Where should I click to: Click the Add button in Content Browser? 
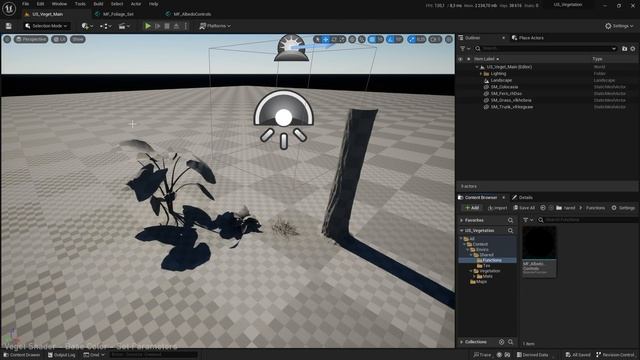coord(471,208)
